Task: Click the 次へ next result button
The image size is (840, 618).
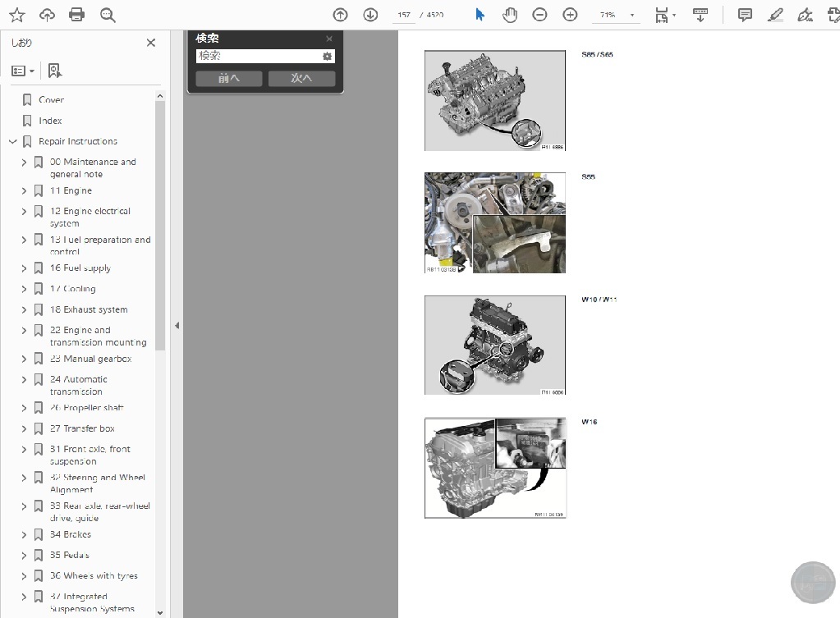Action: point(301,78)
